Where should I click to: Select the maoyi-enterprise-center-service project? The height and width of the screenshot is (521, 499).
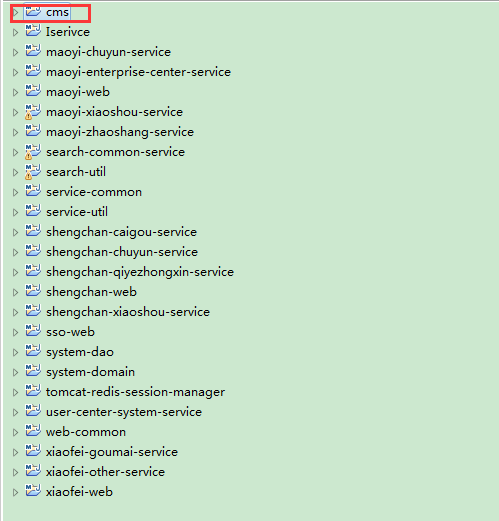pyautogui.click(x=138, y=72)
